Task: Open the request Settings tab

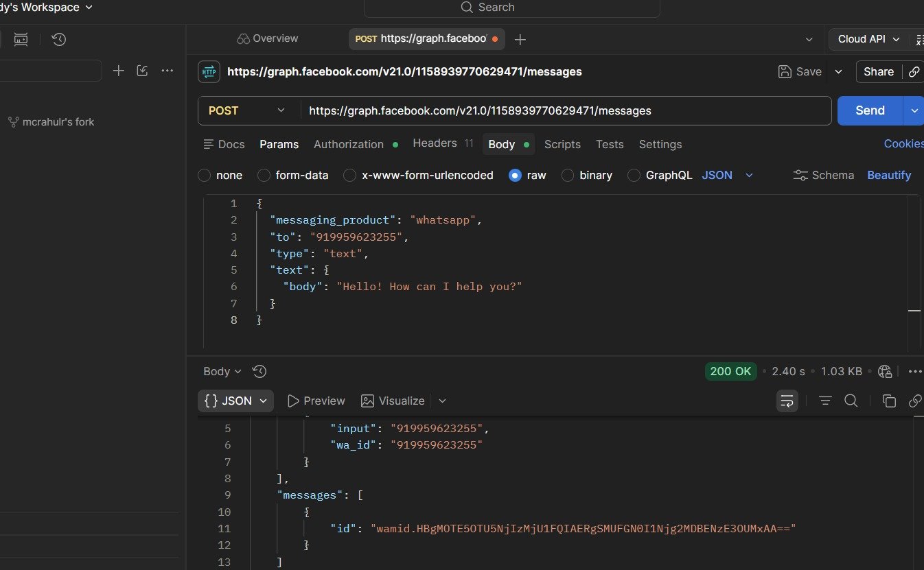Action: tap(660, 144)
